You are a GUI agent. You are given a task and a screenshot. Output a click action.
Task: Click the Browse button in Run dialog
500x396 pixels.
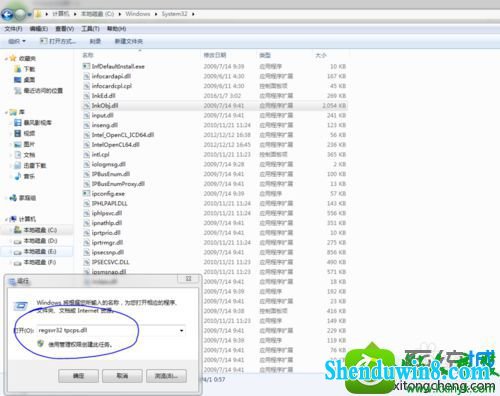(x=166, y=376)
